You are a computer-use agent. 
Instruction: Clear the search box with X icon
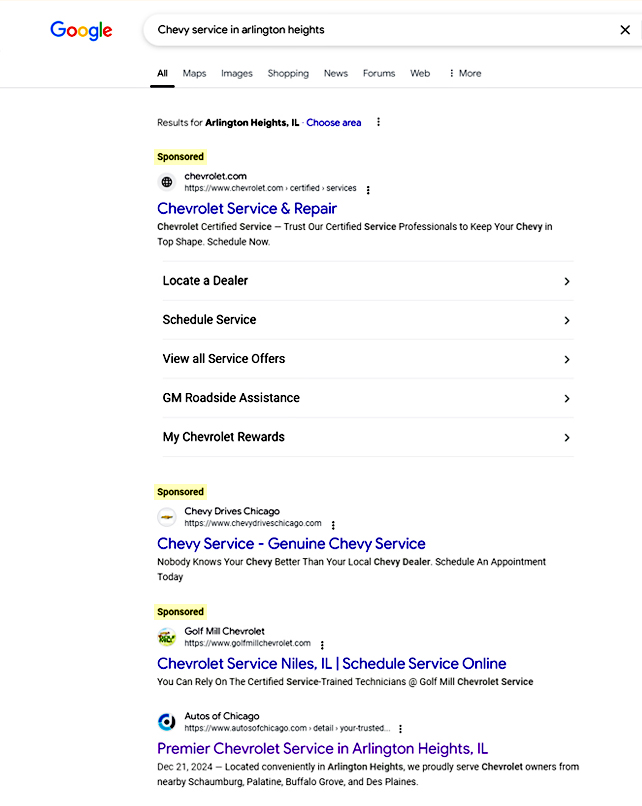(625, 30)
